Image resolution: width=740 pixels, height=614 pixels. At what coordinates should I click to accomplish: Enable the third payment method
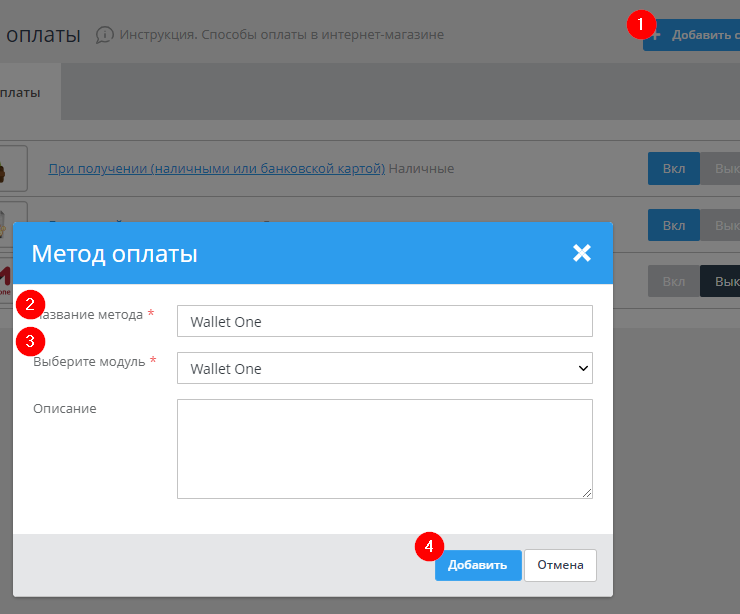click(674, 281)
